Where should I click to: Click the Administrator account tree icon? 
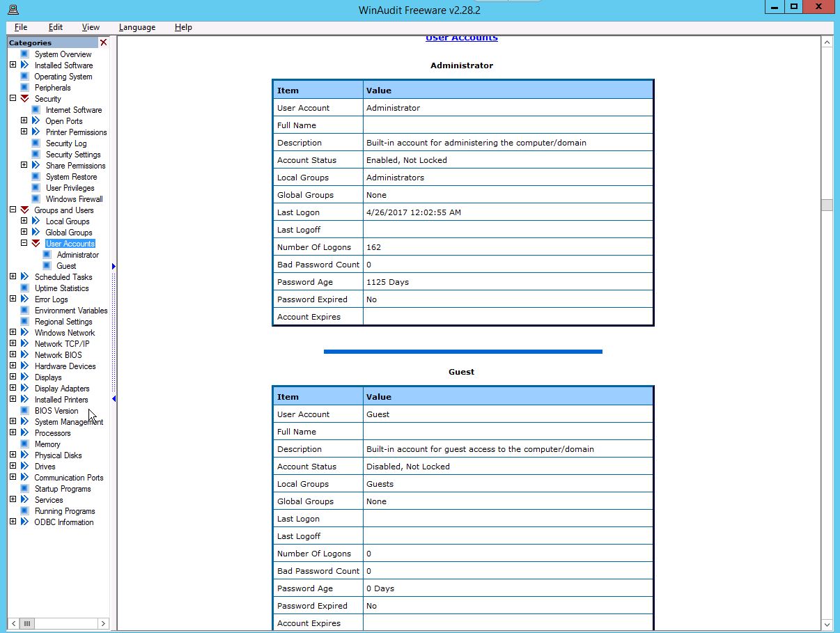47,255
